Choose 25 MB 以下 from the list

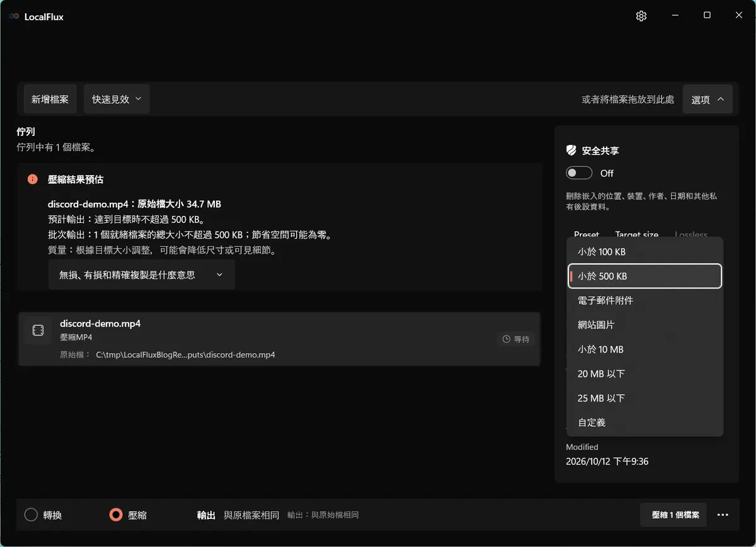pos(644,398)
